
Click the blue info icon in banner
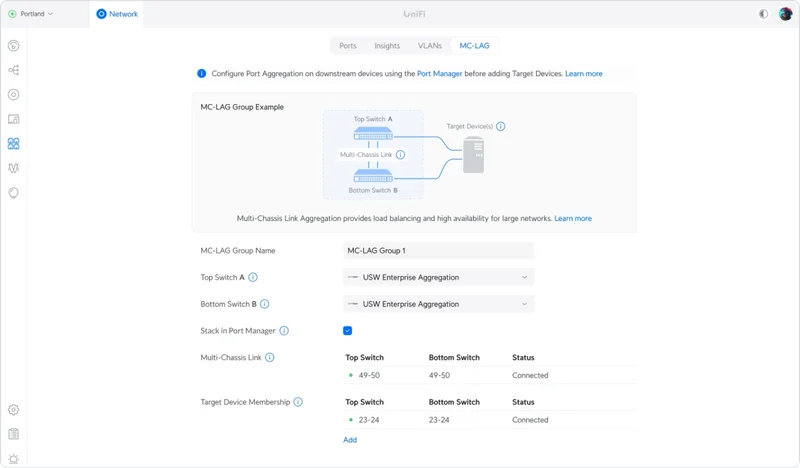coord(202,73)
